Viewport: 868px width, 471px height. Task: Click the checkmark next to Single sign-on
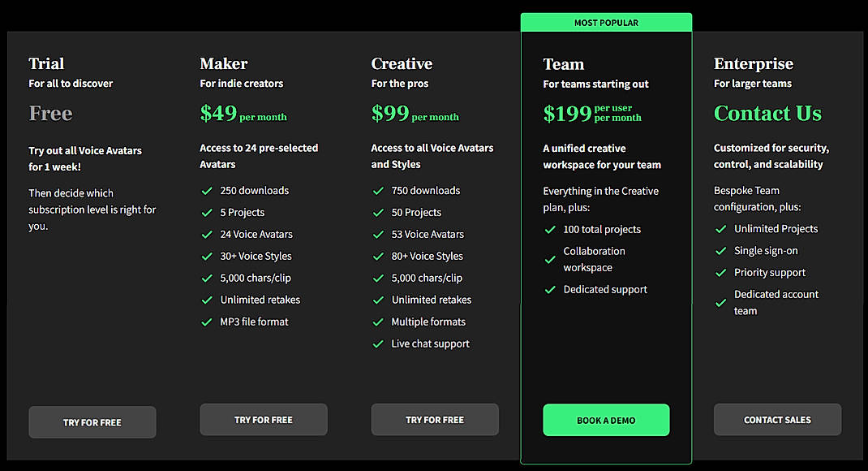pyautogui.click(x=720, y=250)
